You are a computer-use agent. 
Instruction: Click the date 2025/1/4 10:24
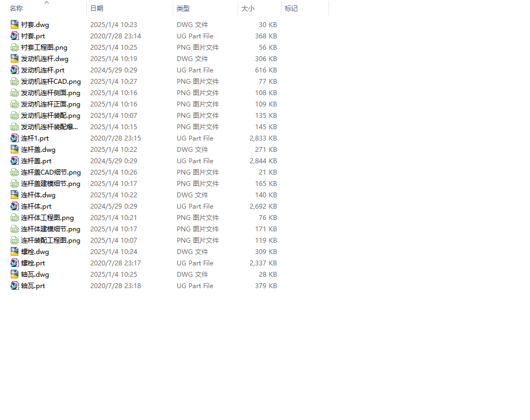click(113, 252)
